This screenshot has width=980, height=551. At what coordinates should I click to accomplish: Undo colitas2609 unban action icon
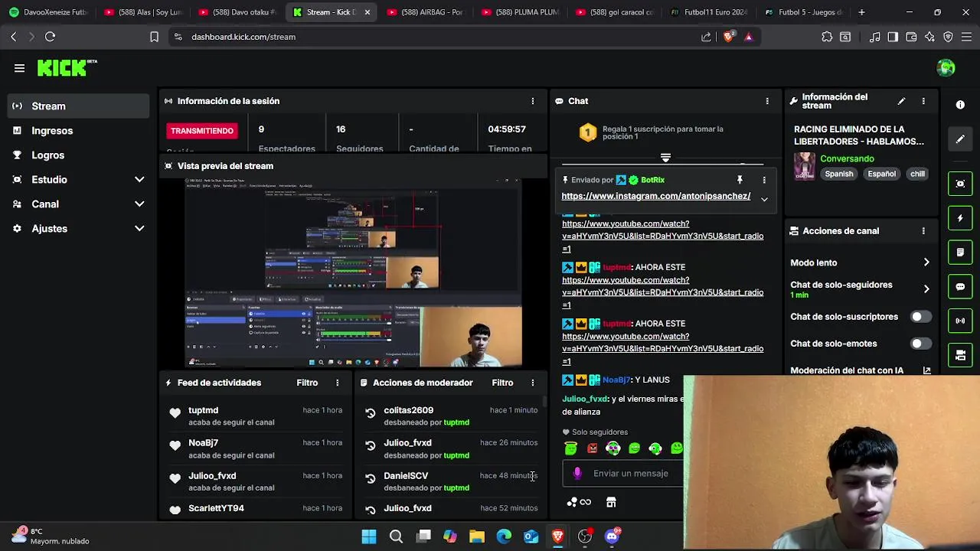[x=371, y=413]
